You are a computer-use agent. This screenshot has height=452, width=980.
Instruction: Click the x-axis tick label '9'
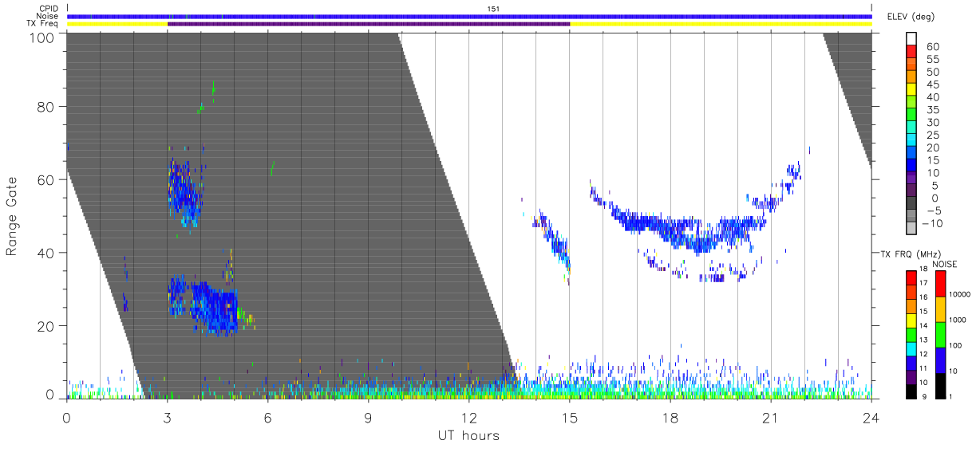[x=369, y=417]
